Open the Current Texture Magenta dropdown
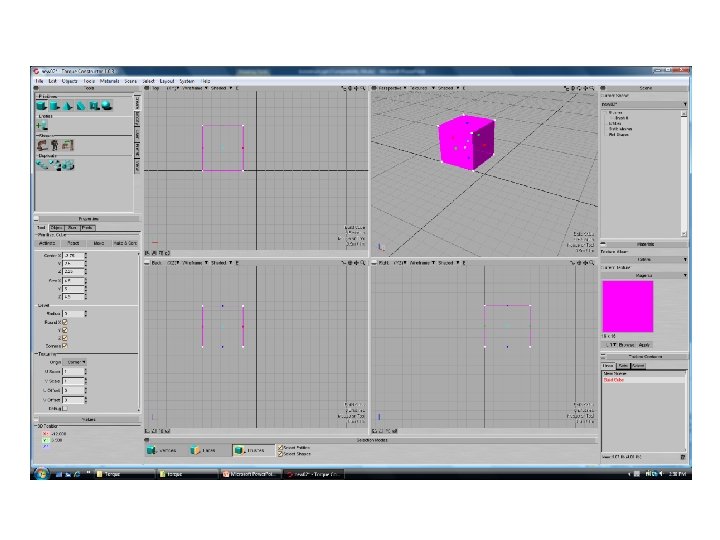 coord(644,276)
